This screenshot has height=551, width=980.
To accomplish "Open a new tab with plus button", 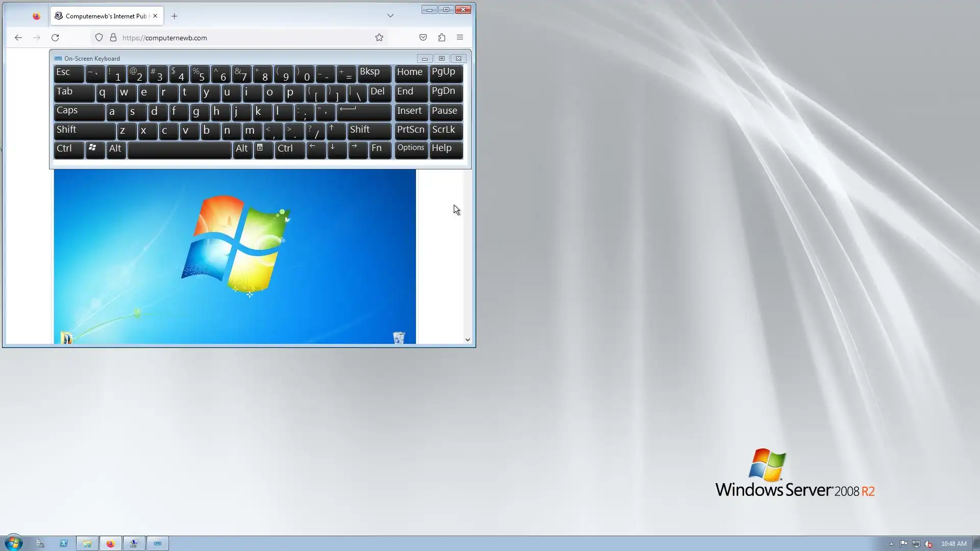I will pyautogui.click(x=174, y=16).
